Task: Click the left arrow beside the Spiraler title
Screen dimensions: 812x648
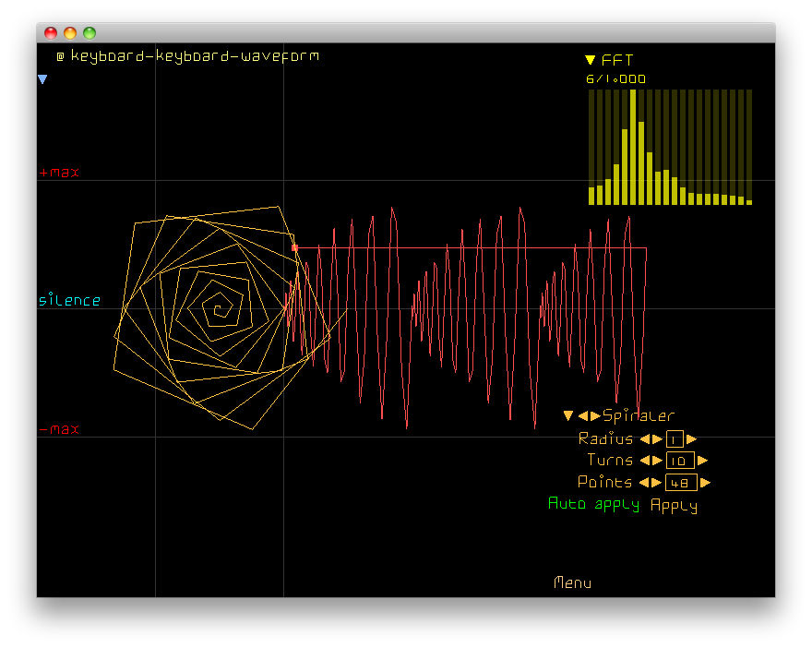Action: [x=583, y=416]
